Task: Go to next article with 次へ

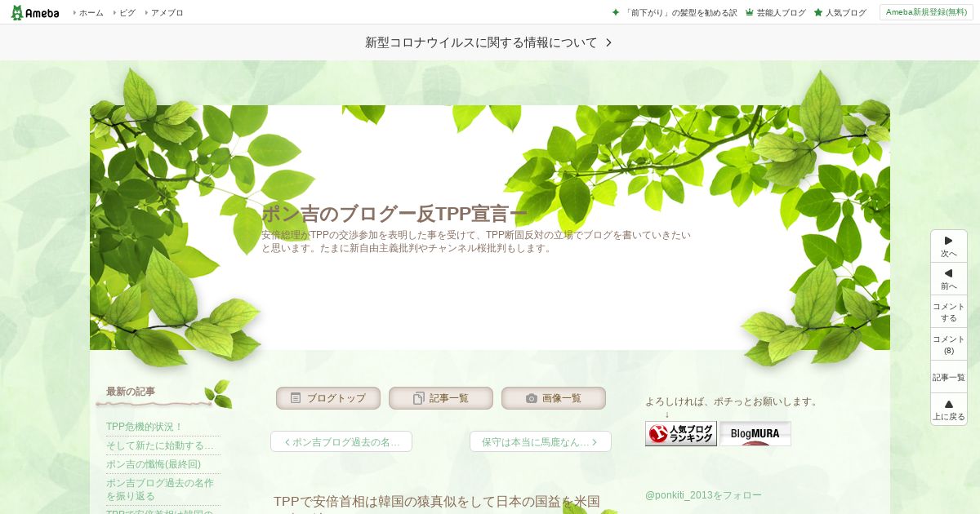Action: click(x=949, y=246)
